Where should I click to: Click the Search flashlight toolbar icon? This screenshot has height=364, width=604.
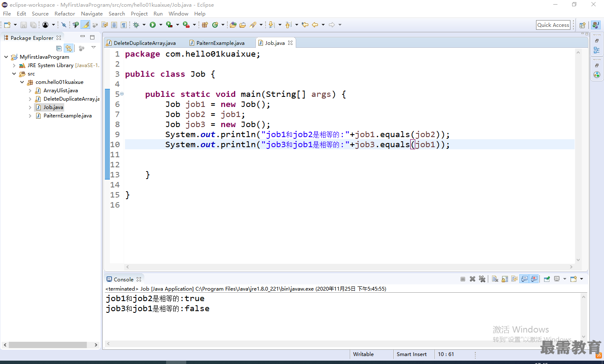click(x=253, y=25)
